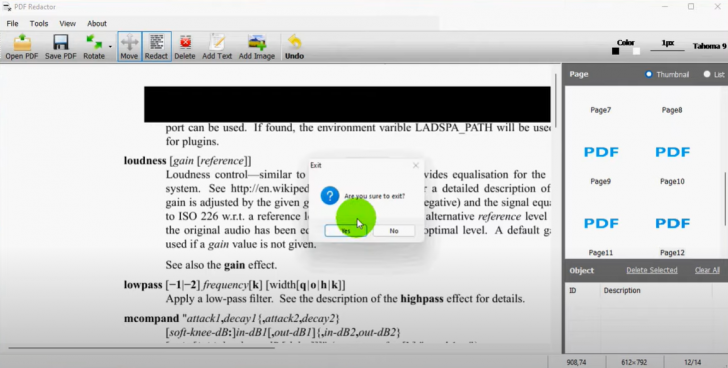Viewport: 728px width, 368px height.
Task: Open the View menu
Action: pos(67,23)
